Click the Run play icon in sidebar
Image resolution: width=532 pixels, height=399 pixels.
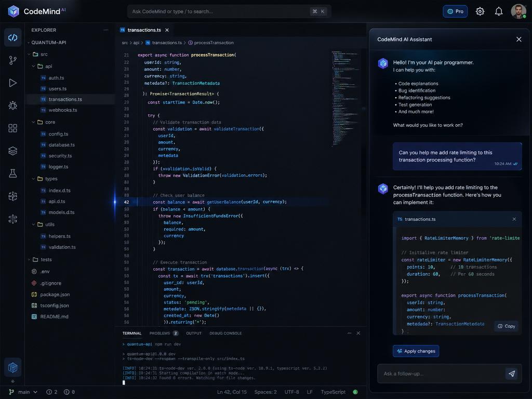coord(13,83)
